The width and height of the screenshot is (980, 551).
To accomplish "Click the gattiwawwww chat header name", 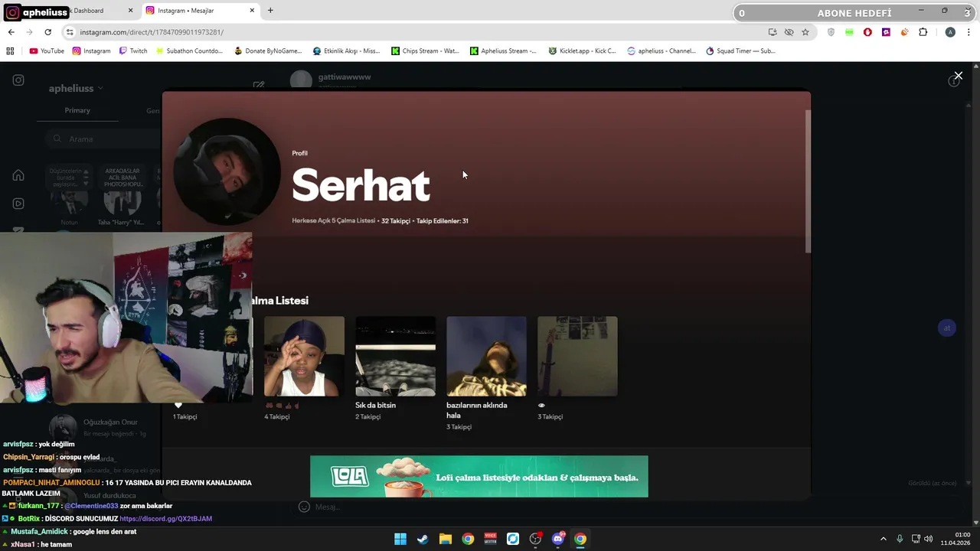I will point(345,77).
